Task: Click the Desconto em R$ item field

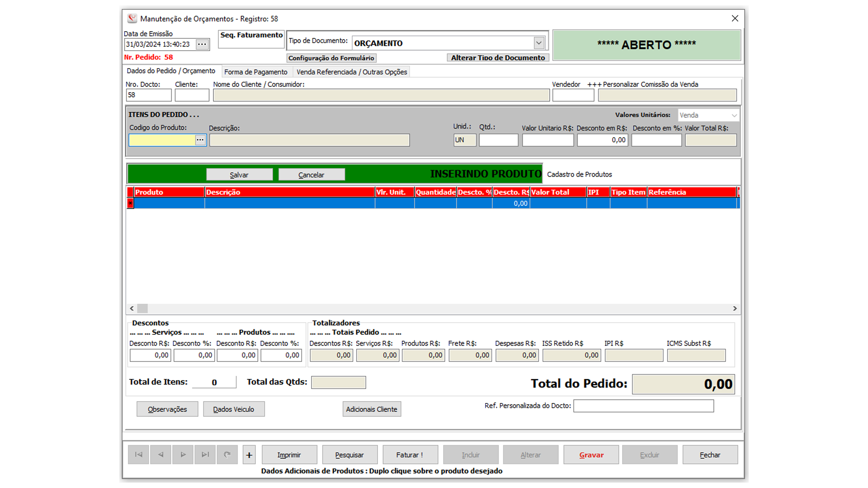Action: pyautogui.click(x=603, y=140)
